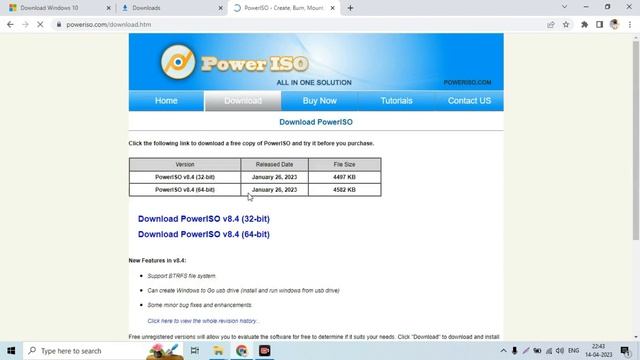Click the browser forward arrow
This screenshot has width=640, height=360.
click(x=25, y=24)
